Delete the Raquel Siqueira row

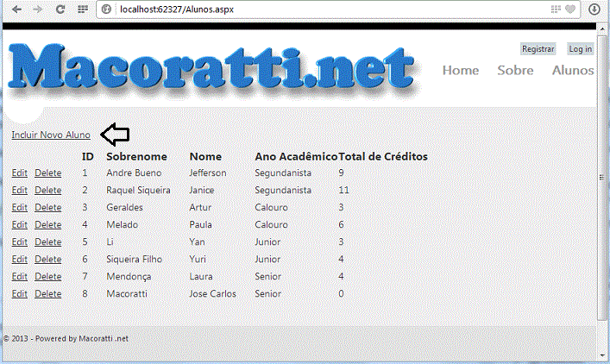click(x=47, y=190)
